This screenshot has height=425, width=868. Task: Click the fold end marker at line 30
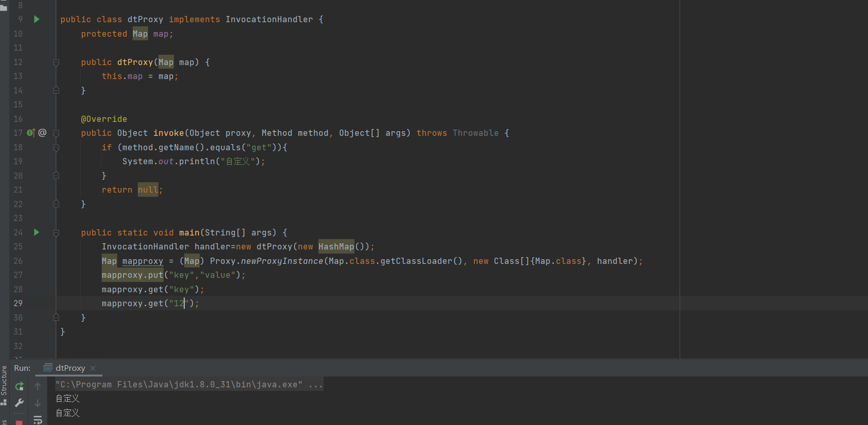[56, 318]
